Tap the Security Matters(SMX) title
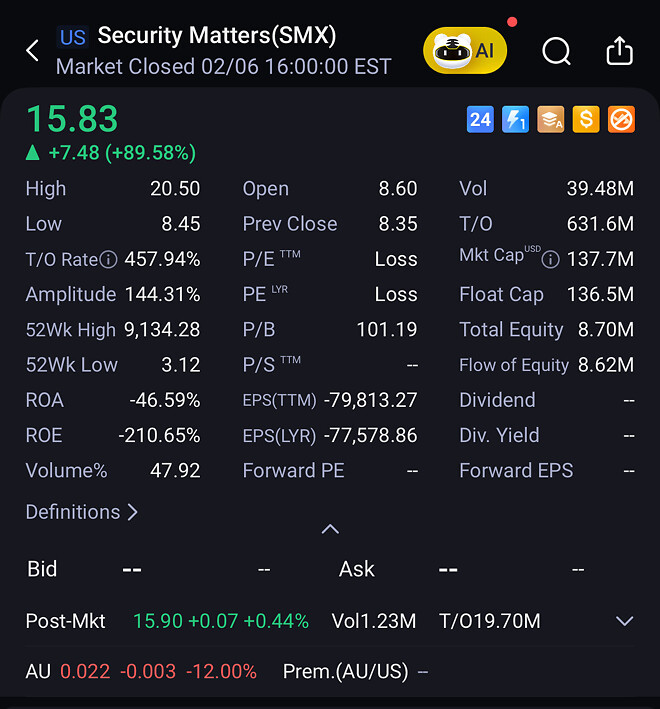The height and width of the screenshot is (709, 660). [x=216, y=36]
